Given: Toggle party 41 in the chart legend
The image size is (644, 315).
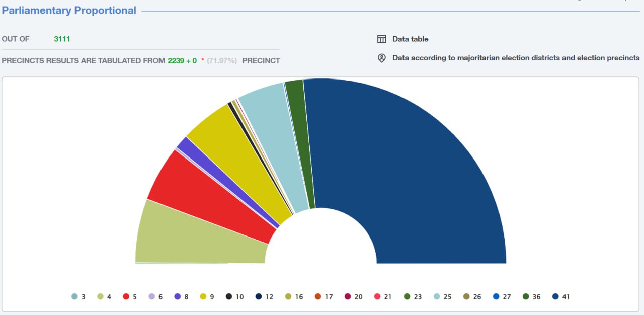Looking at the screenshot, I should point(561,297).
